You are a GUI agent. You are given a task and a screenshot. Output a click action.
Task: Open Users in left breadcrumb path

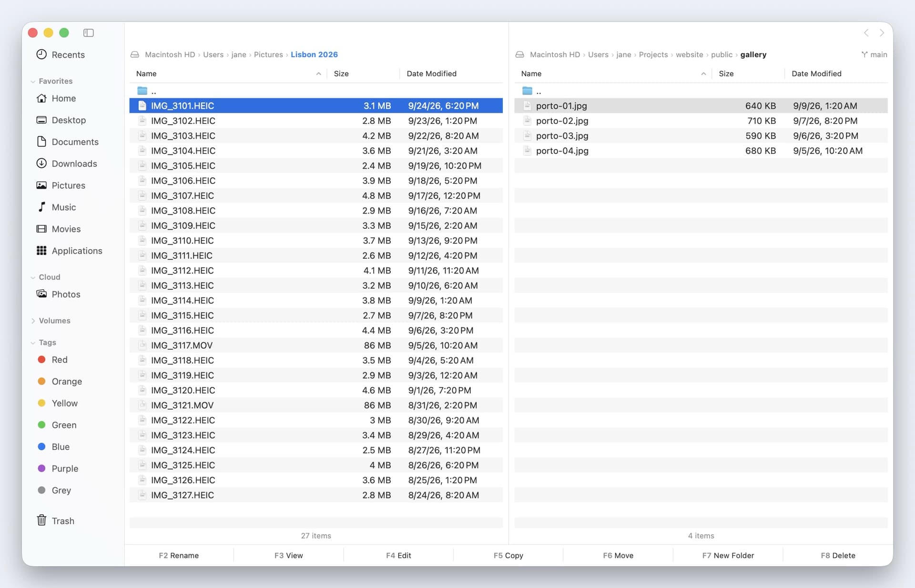point(213,54)
